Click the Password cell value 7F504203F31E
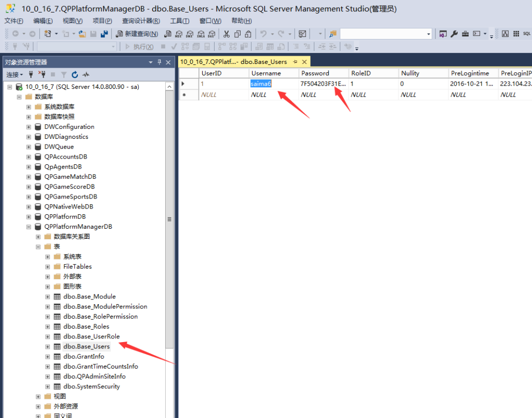532x418 pixels. [323, 84]
